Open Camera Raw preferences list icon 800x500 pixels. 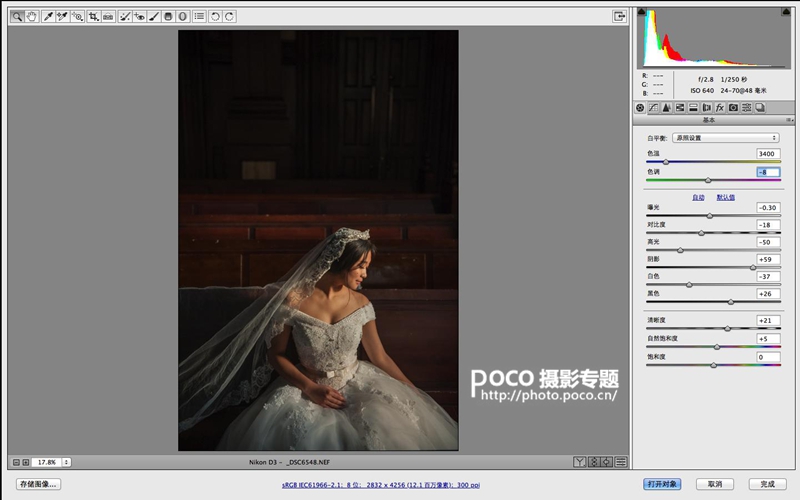tap(199, 16)
